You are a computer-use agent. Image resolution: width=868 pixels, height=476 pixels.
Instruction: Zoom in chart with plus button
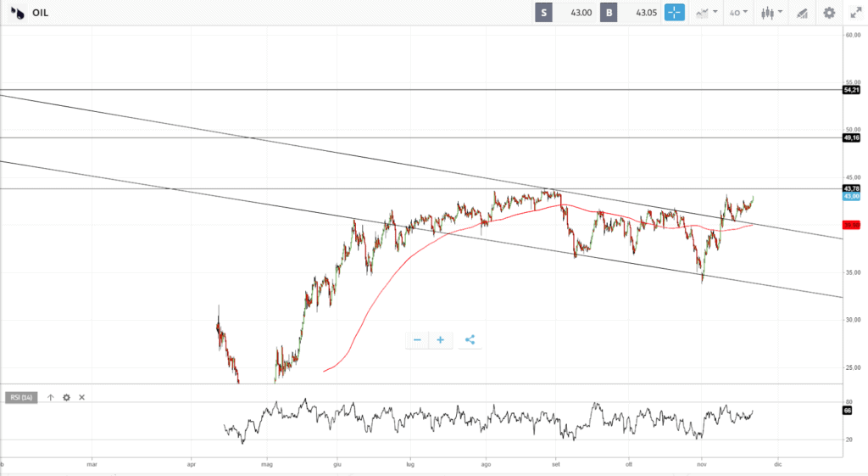tap(441, 340)
